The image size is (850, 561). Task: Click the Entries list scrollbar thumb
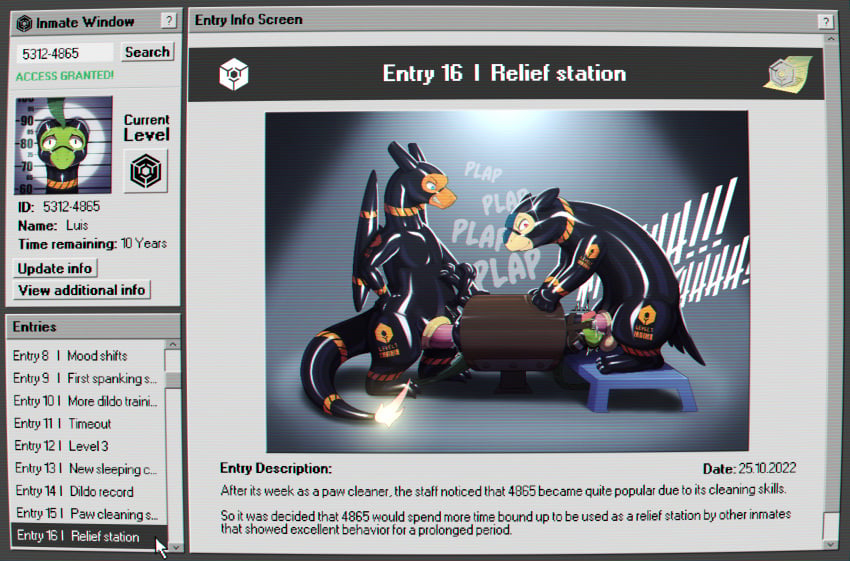(173, 379)
